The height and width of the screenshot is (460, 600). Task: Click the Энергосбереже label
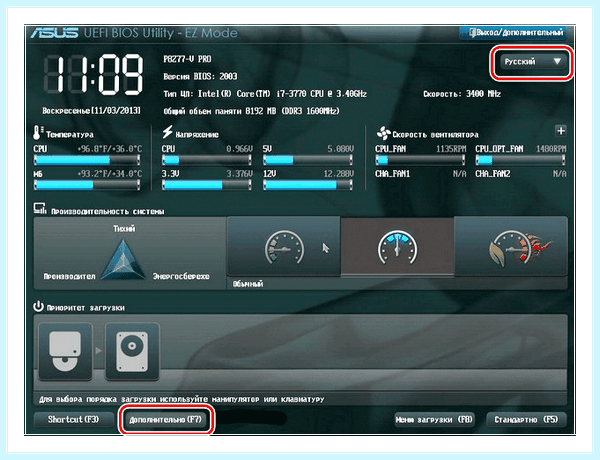tap(181, 276)
